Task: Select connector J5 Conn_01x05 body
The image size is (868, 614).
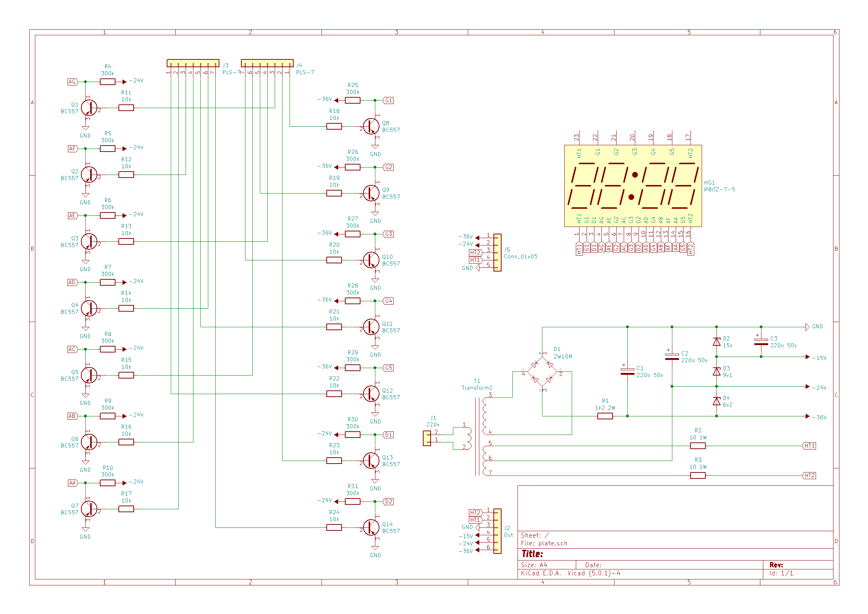Action: click(497, 253)
